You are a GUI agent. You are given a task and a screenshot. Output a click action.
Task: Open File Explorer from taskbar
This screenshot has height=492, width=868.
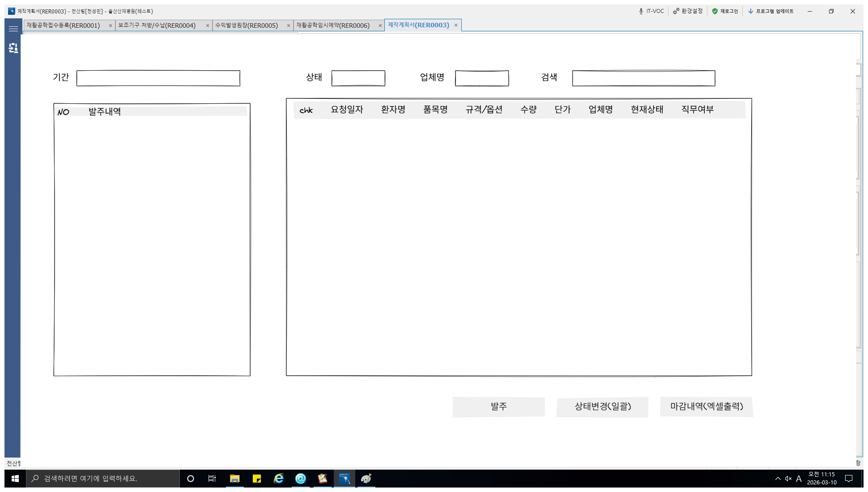(234, 479)
